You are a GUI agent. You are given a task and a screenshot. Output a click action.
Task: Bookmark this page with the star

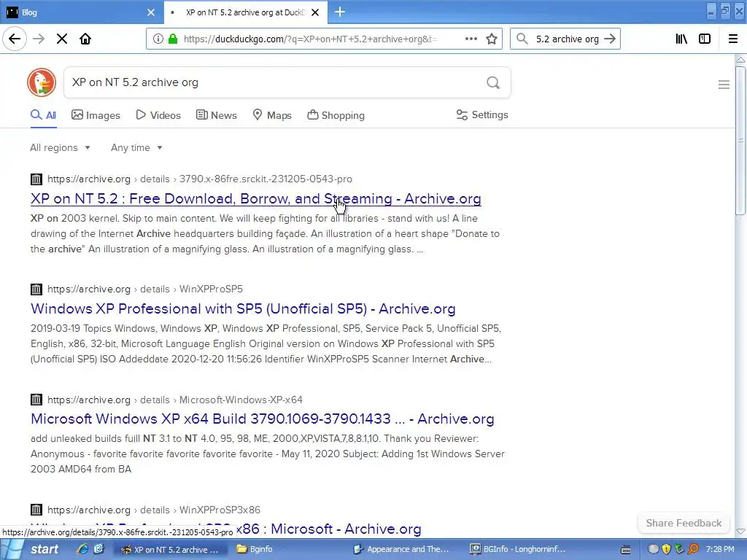(x=492, y=39)
